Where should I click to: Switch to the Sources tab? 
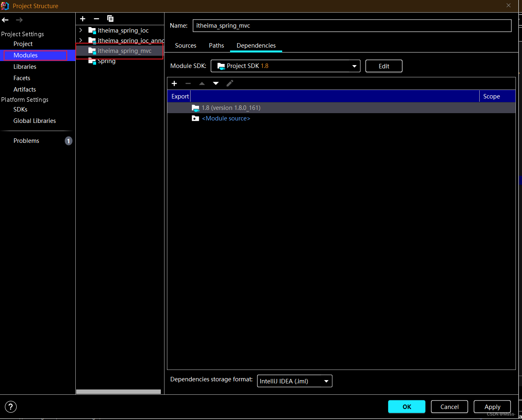(x=186, y=46)
